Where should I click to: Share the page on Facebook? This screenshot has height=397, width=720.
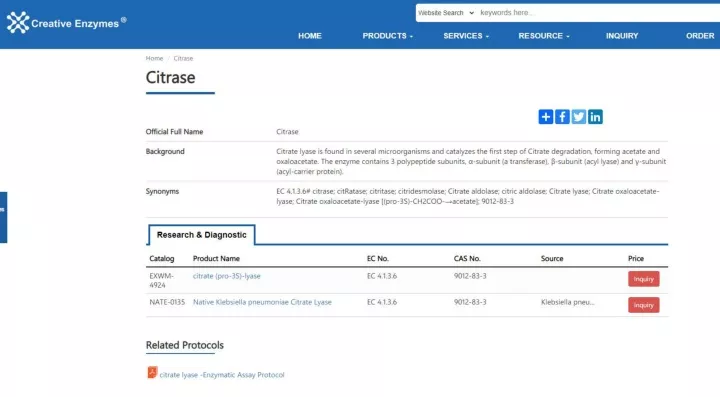click(x=562, y=117)
